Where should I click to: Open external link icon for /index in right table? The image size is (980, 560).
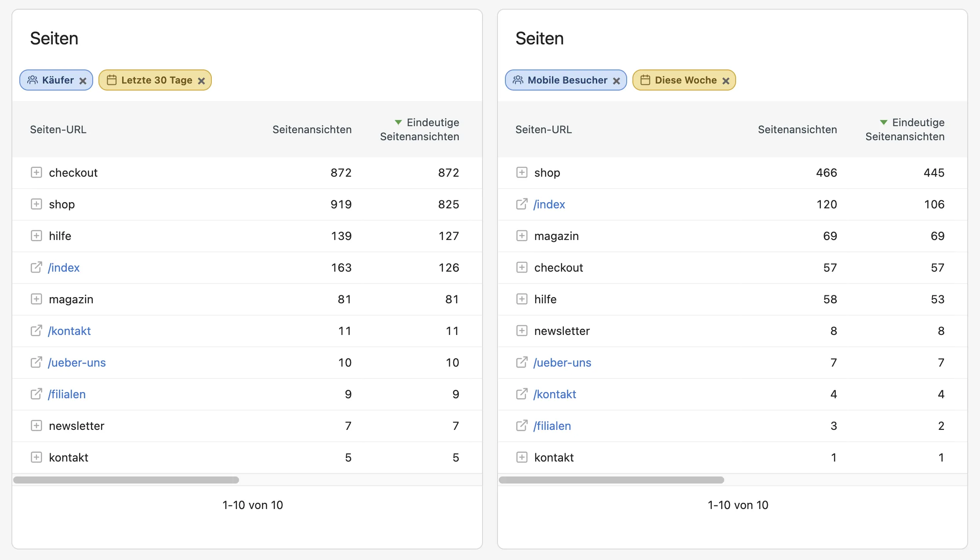click(522, 204)
